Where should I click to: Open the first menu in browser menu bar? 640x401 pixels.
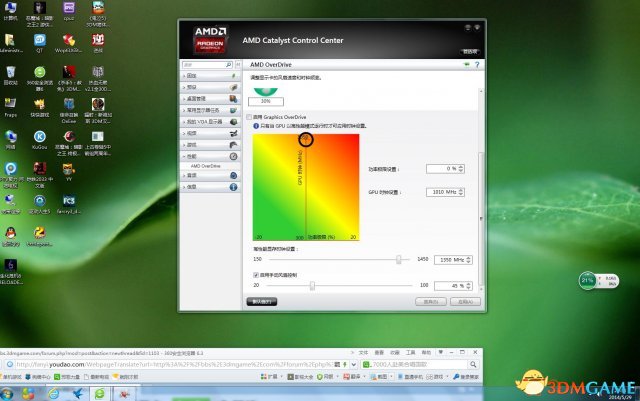(363, 352)
